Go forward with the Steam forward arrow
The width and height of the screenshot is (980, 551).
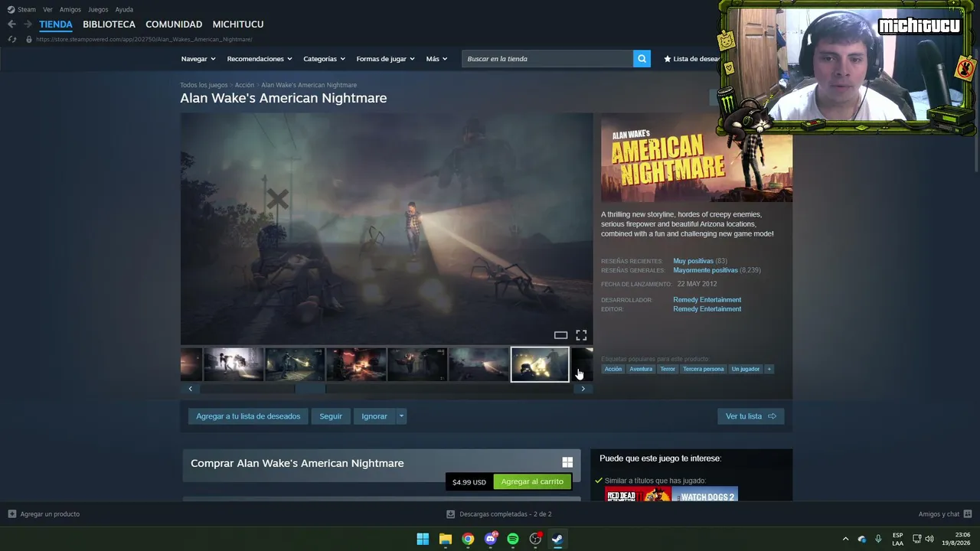pos(28,24)
